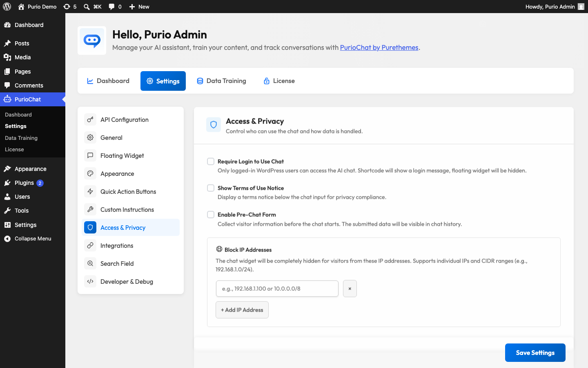Open License in PurioChat submenu

coord(14,149)
